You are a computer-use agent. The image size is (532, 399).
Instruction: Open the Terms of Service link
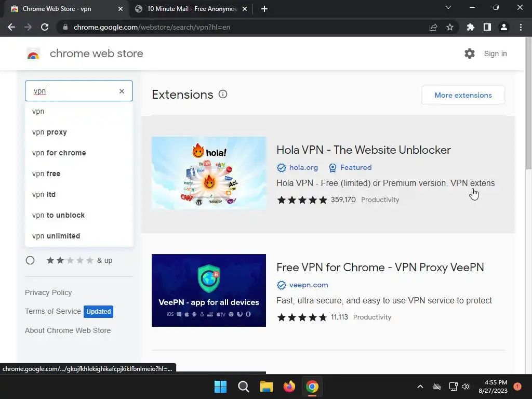click(x=53, y=311)
